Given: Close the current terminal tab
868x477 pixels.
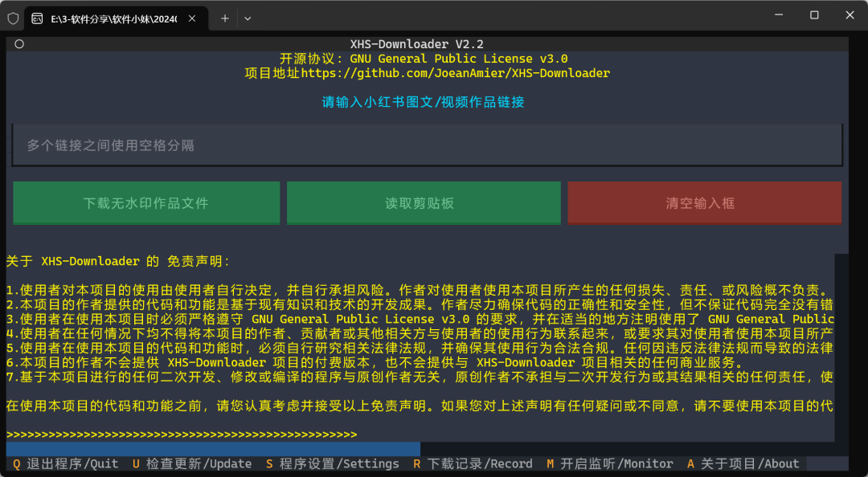Looking at the screenshot, I should pyautogui.click(x=190, y=18).
